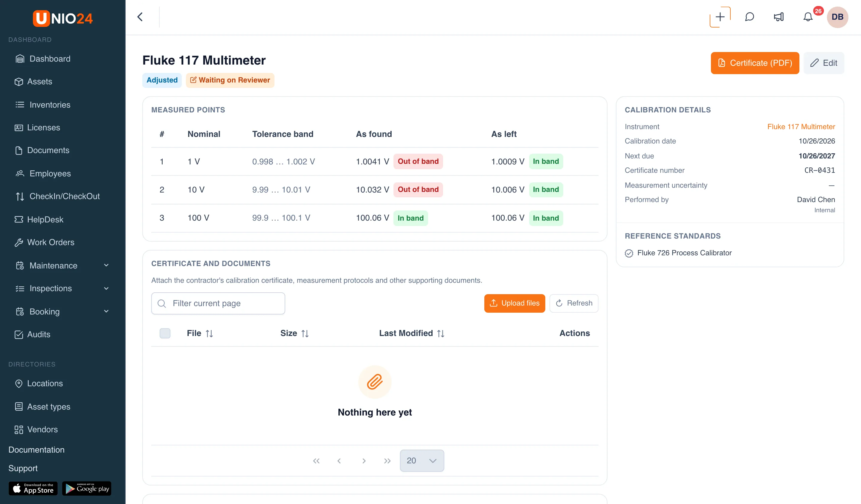Screen dimensions: 861x504
Task: Click the HelpDesk ticket icon in sidebar
Action: click(x=19, y=219)
